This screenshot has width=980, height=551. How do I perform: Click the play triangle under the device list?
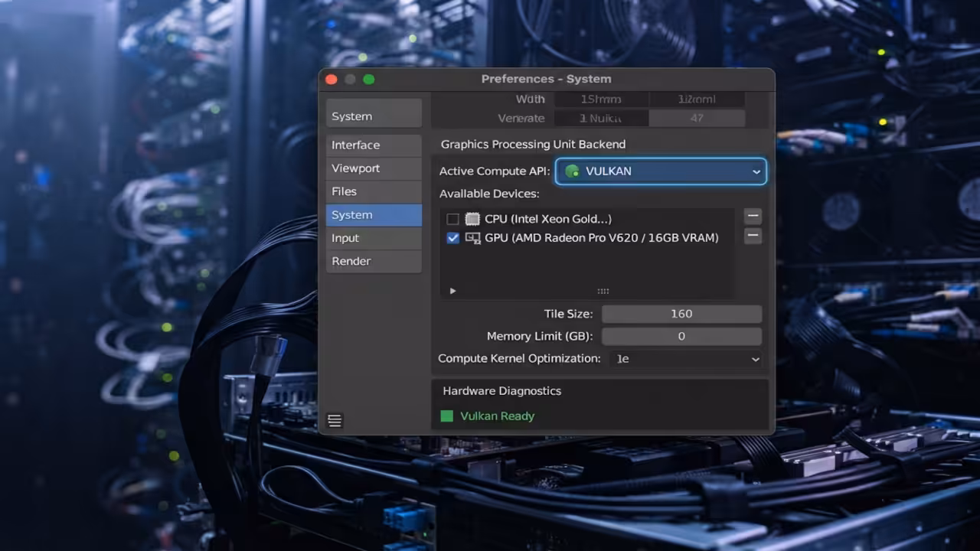pyautogui.click(x=452, y=291)
